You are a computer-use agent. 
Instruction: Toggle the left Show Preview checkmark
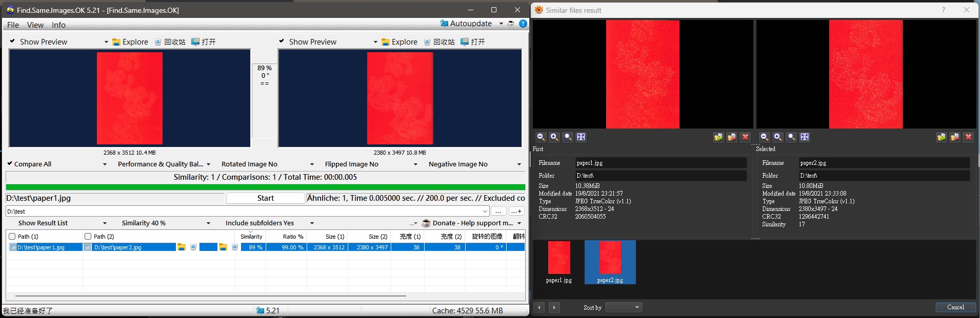(x=12, y=41)
